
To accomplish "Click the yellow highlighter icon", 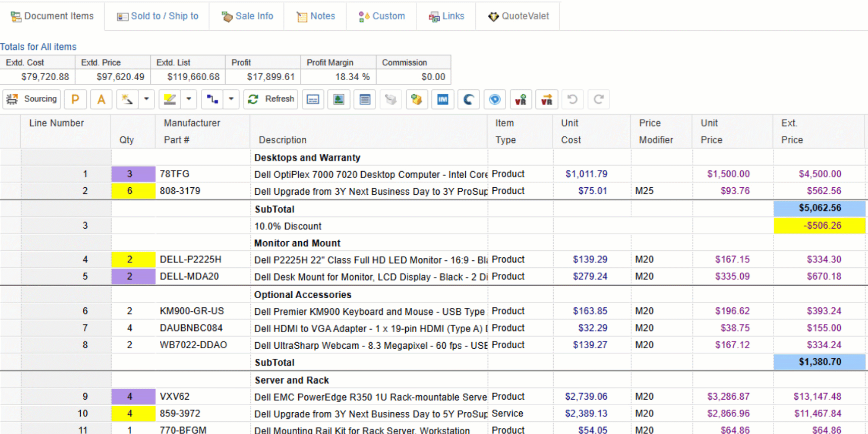I will (170, 99).
